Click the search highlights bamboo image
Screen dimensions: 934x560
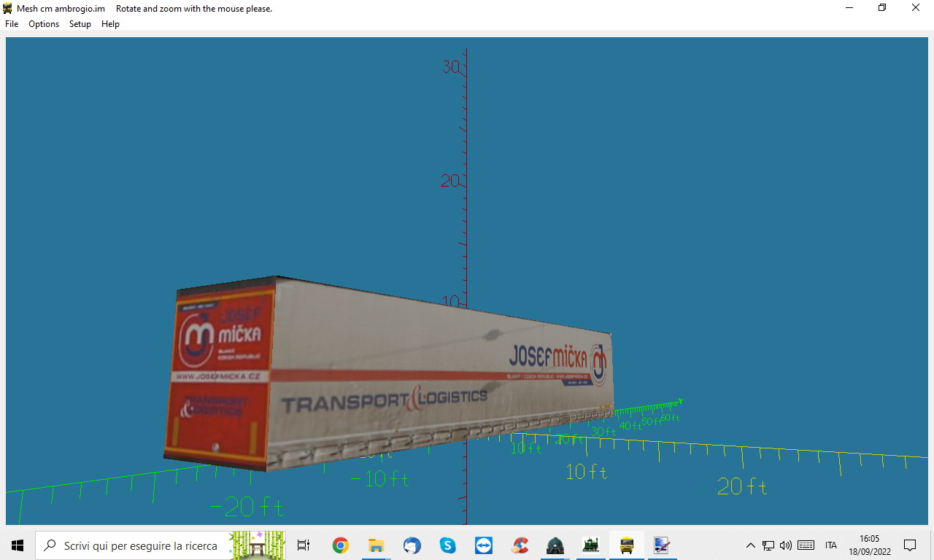pos(258,545)
